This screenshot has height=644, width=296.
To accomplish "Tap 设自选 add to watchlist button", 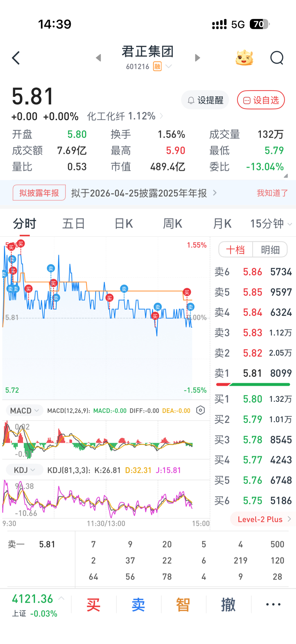I will tap(261, 100).
